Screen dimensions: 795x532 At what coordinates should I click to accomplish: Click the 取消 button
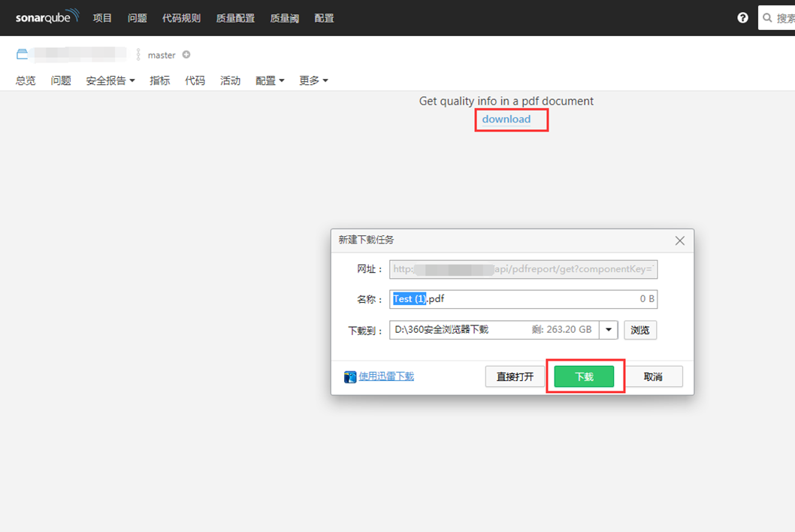click(x=653, y=376)
